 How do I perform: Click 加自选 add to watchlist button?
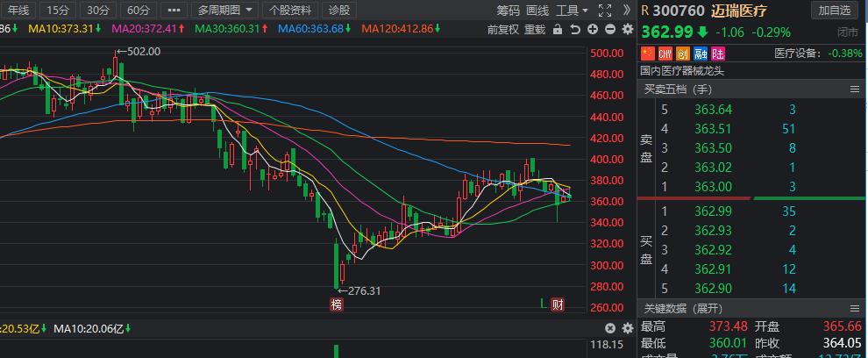[x=834, y=10]
